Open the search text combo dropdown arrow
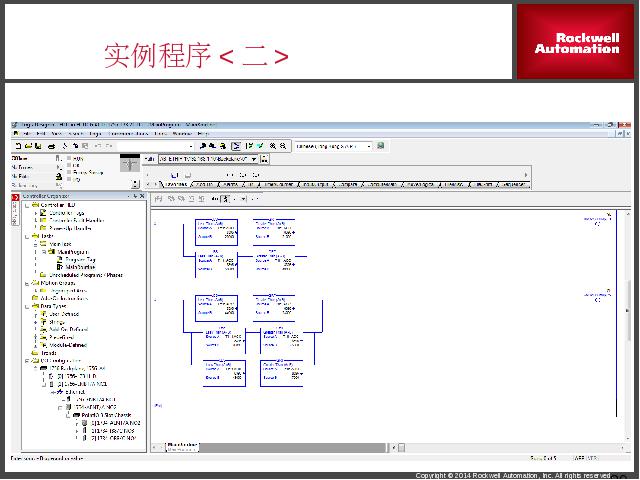Screen dimensions: 640x480 [x=191, y=146]
